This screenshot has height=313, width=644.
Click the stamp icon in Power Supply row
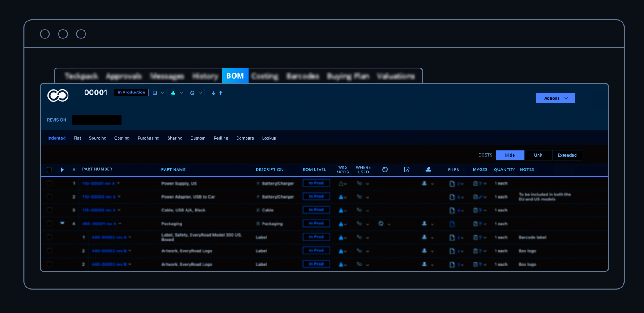point(424,183)
